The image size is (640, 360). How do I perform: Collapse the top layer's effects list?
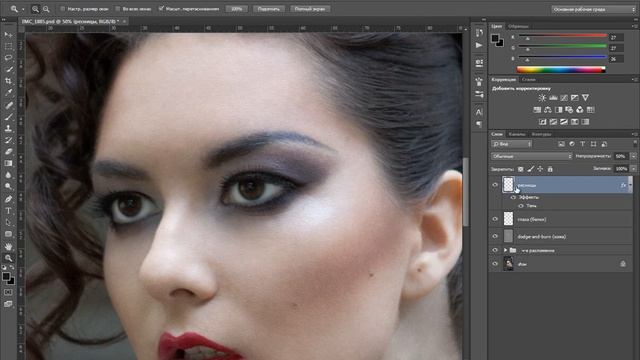click(x=630, y=185)
